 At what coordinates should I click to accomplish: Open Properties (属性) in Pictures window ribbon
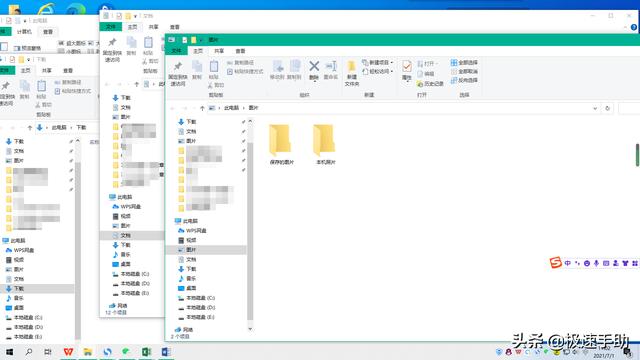(407, 70)
